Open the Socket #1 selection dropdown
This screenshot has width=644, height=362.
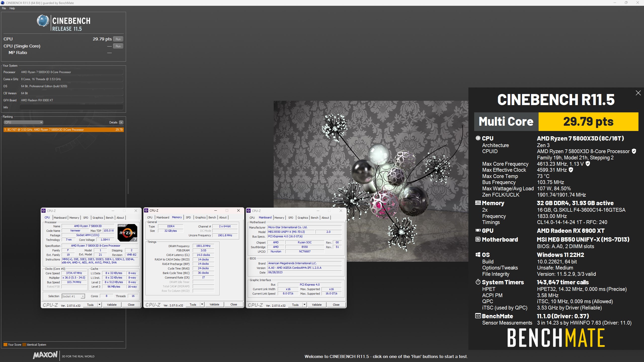pos(73,296)
